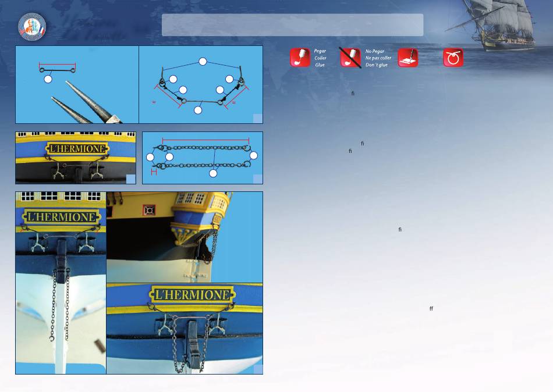Image resolution: width=553 pixels, height=392 pixels.
Task: Click the "Coller" label
Action: 320,58
